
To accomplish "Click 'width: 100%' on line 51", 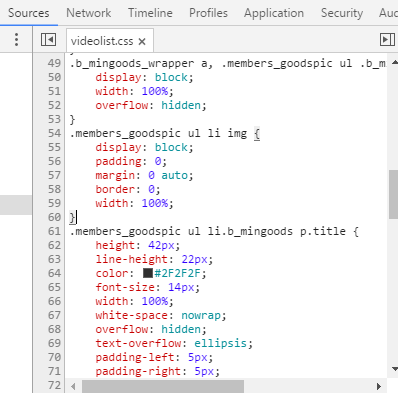I will tap(134, 91).
